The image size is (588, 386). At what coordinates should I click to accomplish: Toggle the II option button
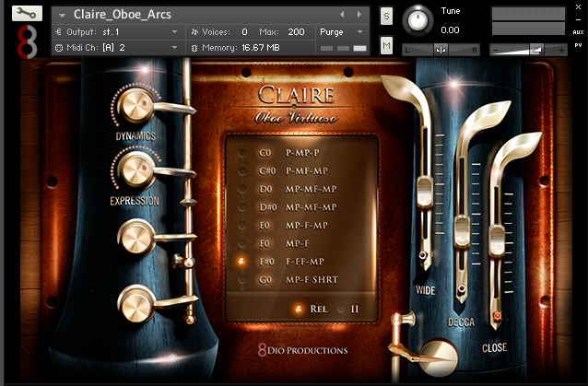coord(341,310)
